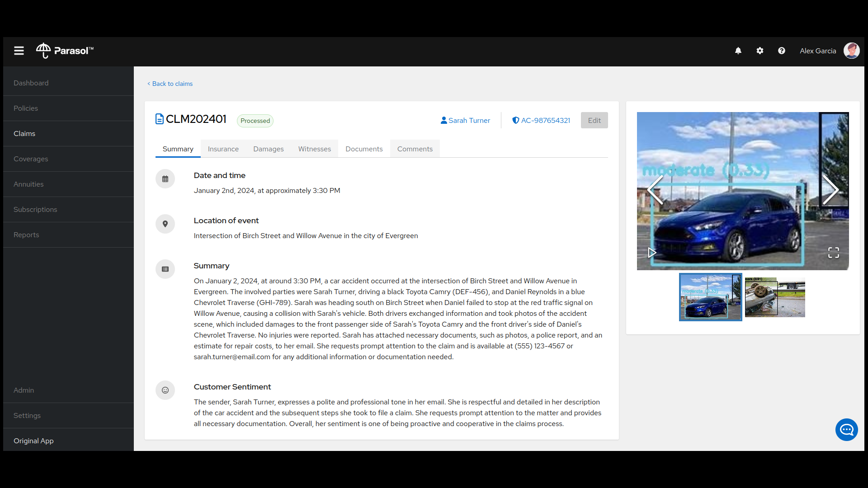Switch to the Damages tab

tap(268, 149)
